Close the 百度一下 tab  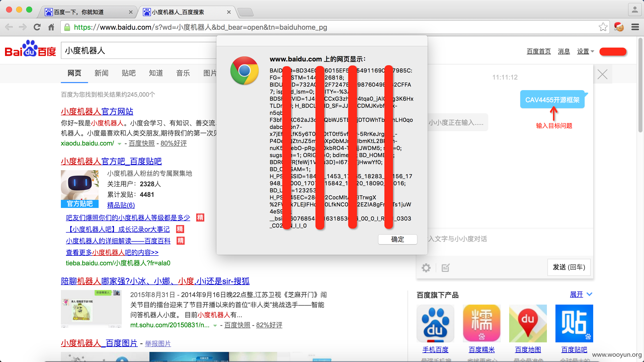(131, 12)
